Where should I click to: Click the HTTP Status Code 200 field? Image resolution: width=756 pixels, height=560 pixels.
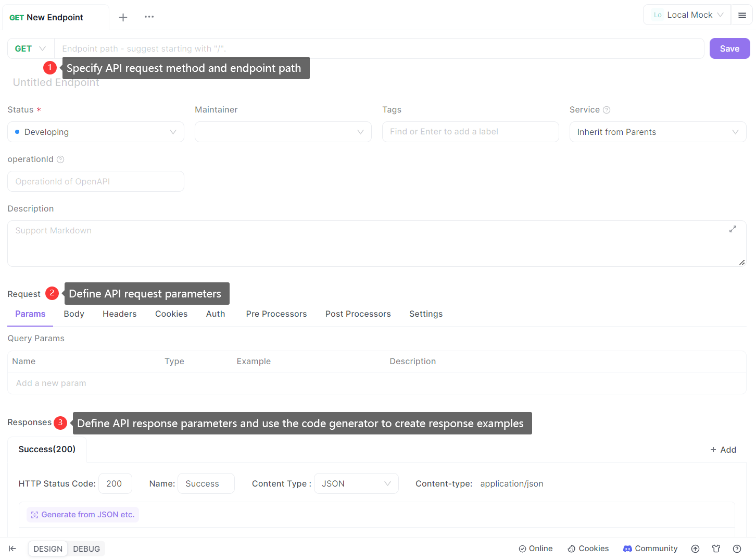coord(115,483)
